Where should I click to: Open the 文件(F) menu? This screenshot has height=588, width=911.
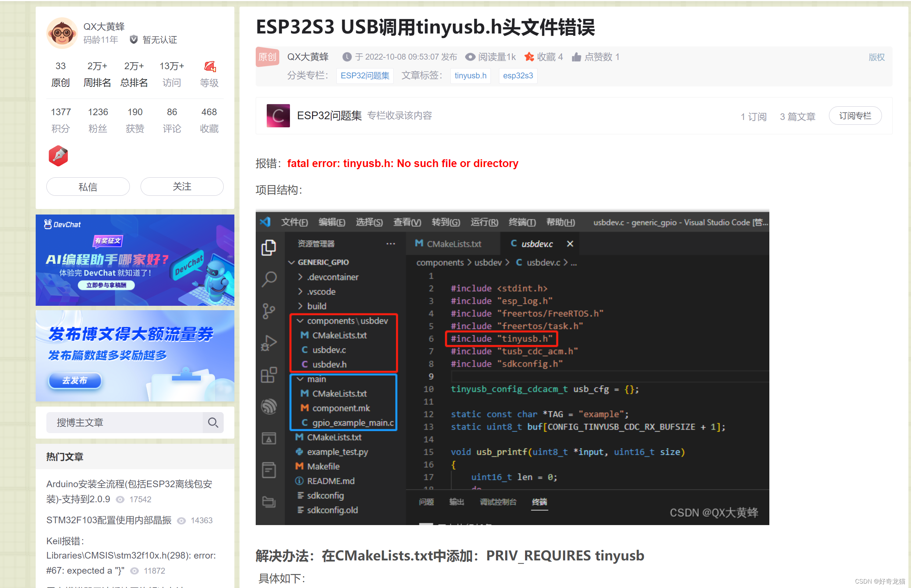[294, 222]
